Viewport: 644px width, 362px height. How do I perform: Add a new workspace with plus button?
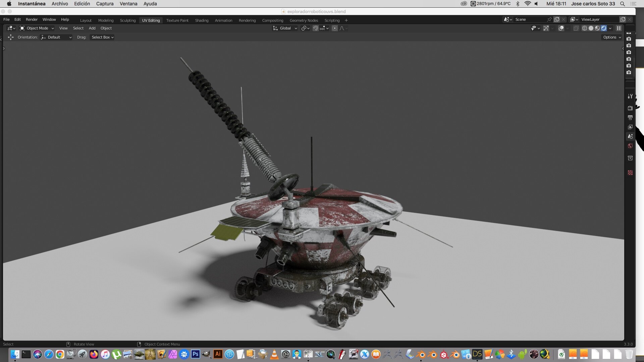(346, 20)
